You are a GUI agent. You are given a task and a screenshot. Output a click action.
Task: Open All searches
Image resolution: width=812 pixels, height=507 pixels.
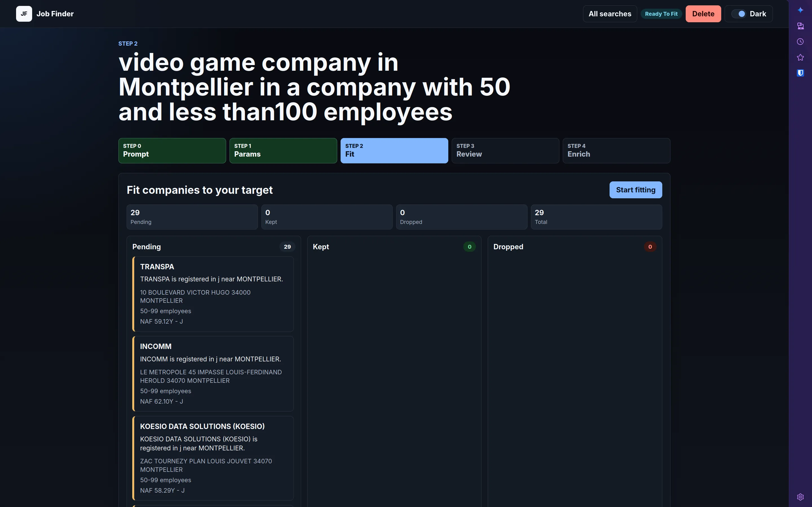[x=610, y=14]
